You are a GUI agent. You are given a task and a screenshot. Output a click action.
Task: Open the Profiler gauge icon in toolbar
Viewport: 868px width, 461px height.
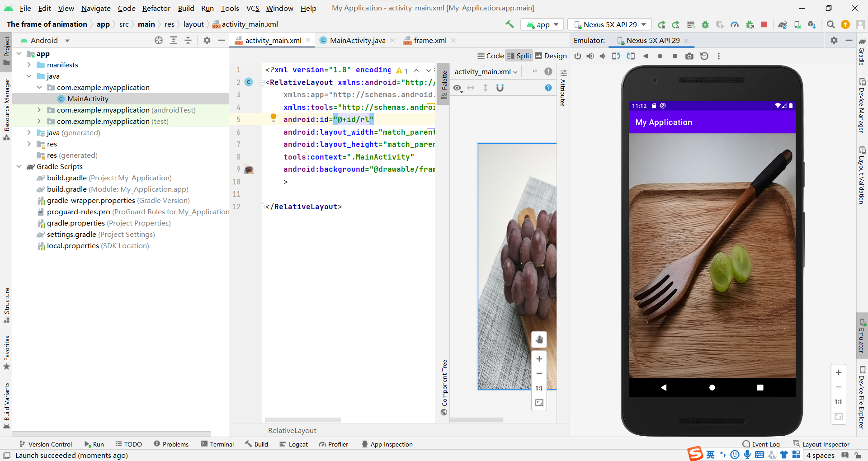coord(735,24)
